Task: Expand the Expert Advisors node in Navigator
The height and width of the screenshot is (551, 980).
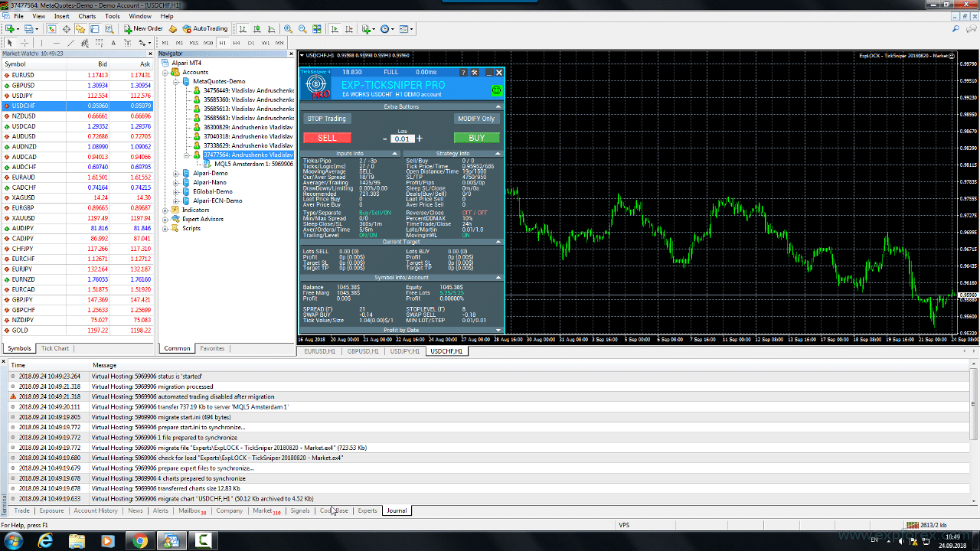Action: [165, 219]
